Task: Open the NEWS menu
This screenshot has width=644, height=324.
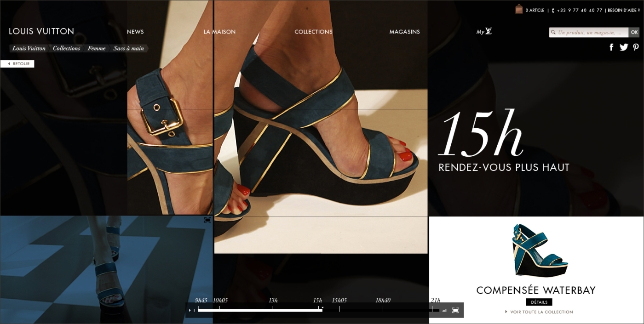Action: pyautogui.click(x=135, y=32)
